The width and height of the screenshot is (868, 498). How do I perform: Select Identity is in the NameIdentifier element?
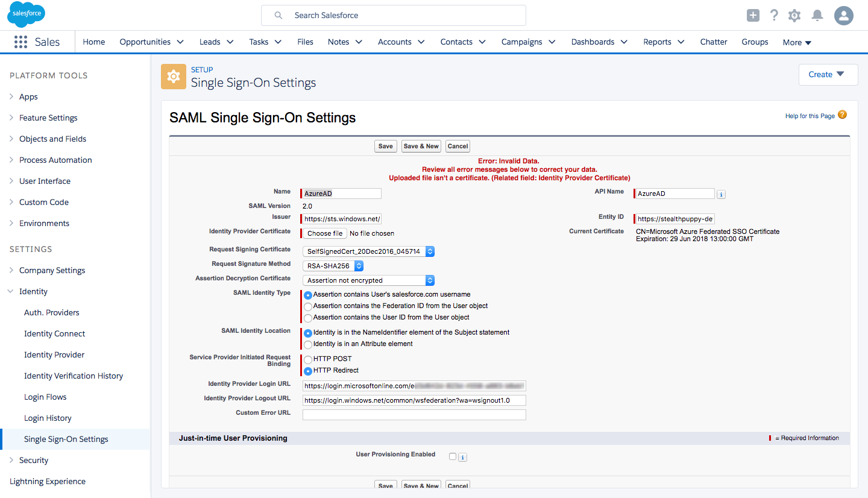coord(308,333)
